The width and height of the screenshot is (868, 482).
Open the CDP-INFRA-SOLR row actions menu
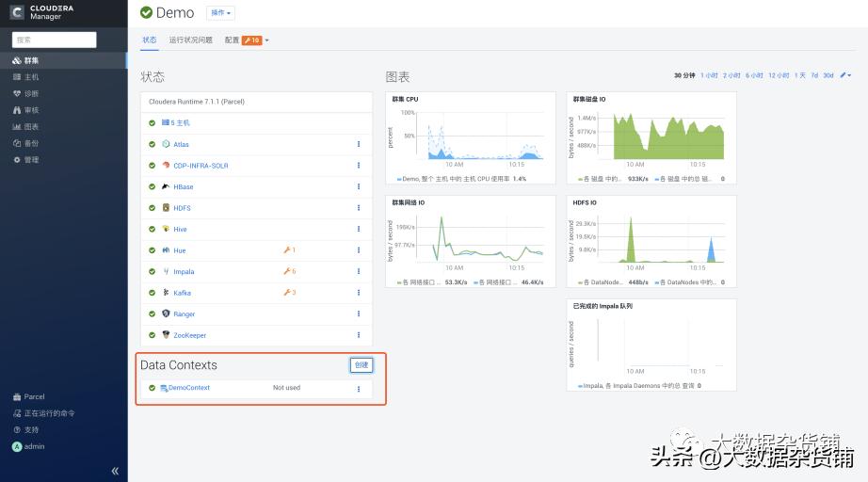pyautogui.click(x=359, y=165)
